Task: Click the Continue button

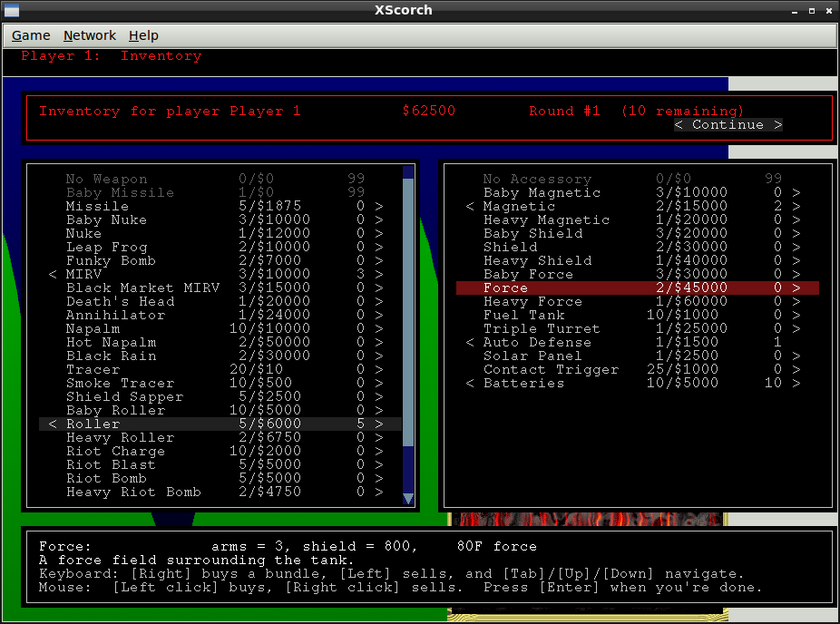Action: pos(728,125)
